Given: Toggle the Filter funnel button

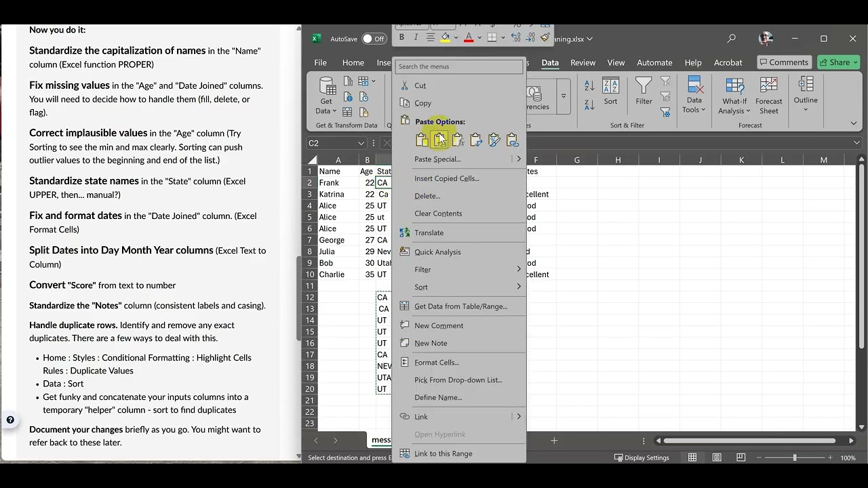Looking at the screenshot, I should (644, 92).
